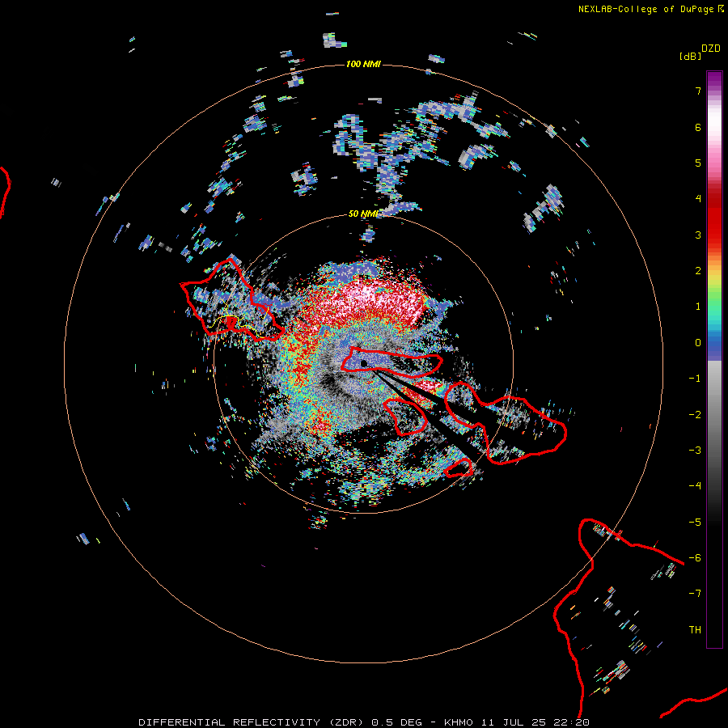
Task: Click the 0 dB tick label on scale
Action: click(x=698, y=343)
